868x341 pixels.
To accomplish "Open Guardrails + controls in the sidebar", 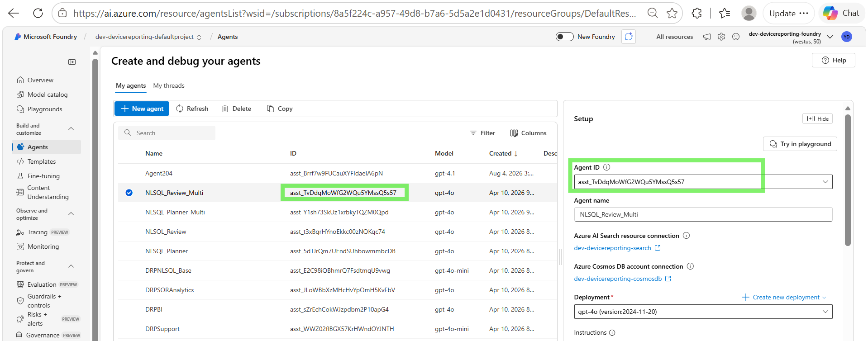I will click(44, 301).
